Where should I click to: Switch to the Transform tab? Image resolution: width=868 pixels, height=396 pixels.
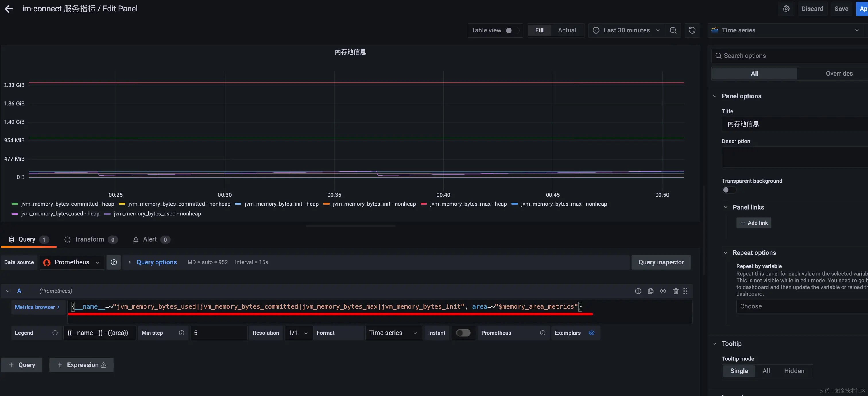coord(89,239)
